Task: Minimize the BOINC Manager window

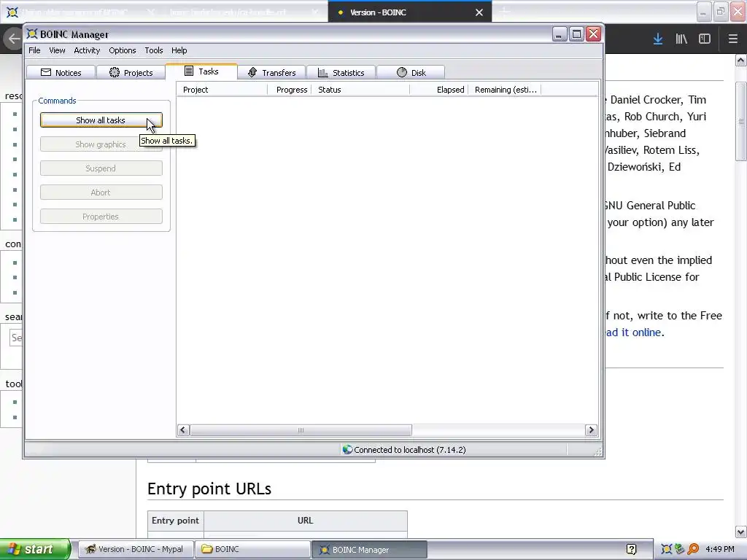Action: click(560, 34)
